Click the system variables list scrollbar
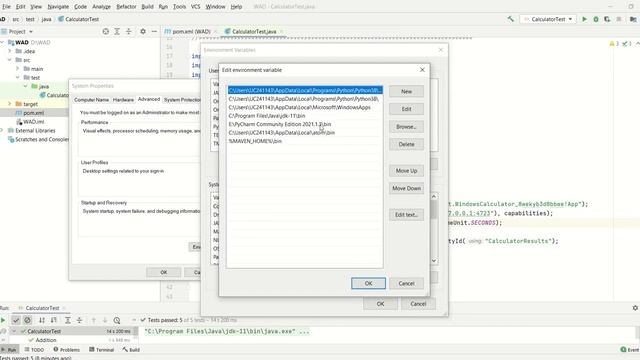The height and width of the screenshot is (360, 640). (434, 229)
